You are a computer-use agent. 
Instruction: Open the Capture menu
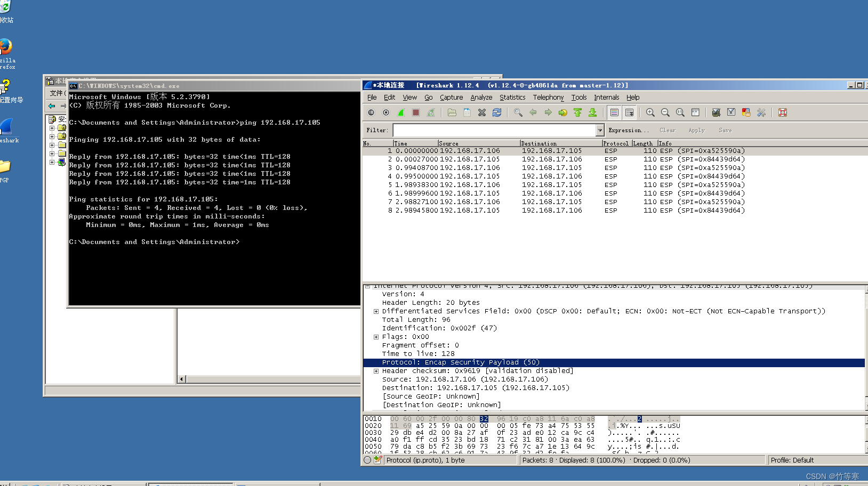tap(451, 98)
